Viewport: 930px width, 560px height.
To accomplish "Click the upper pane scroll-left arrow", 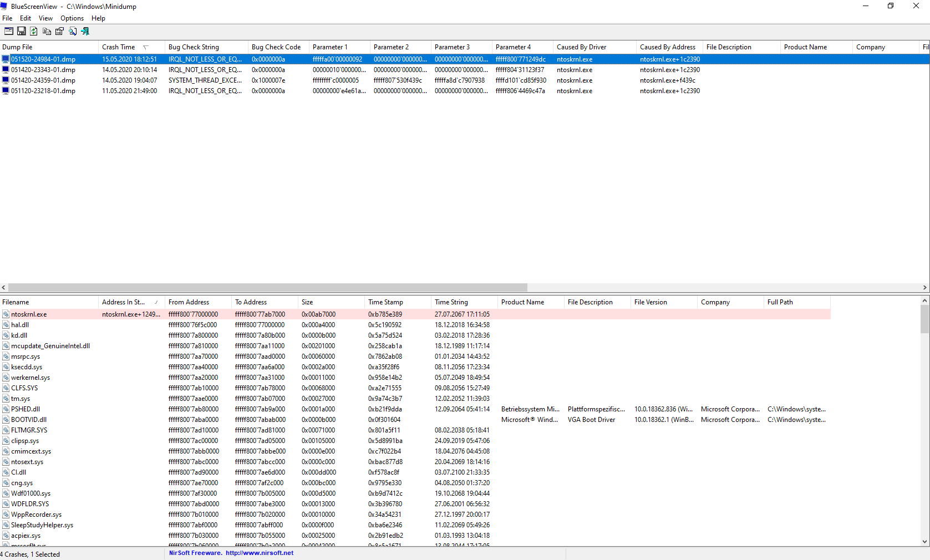I will coord(4,287).
